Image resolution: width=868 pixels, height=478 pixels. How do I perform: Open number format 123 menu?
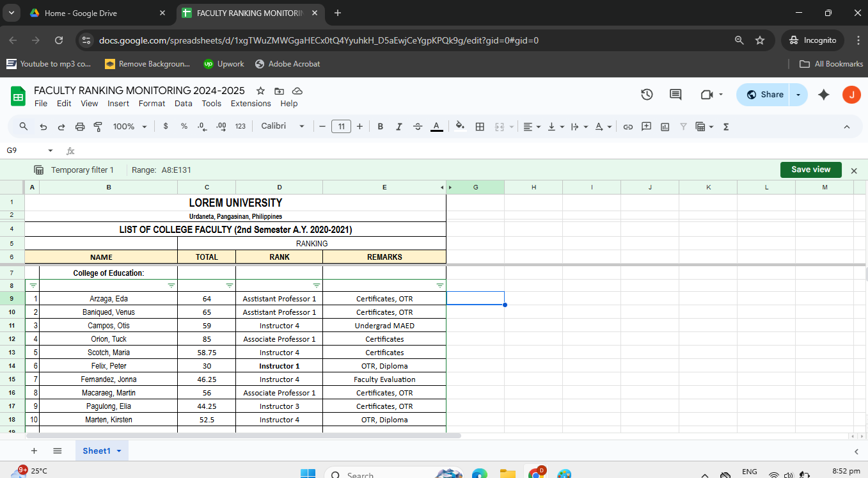coord(241,127)
